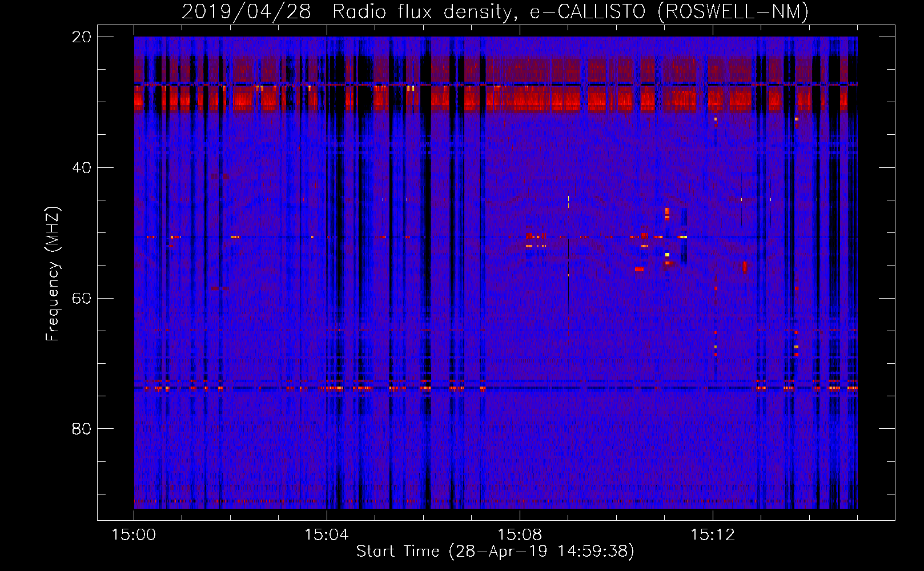Image resolution: width=924 pixels, height=571 pixels.
Task: Click the 15:08 time tick label
Action: click(x=520, y=535)
